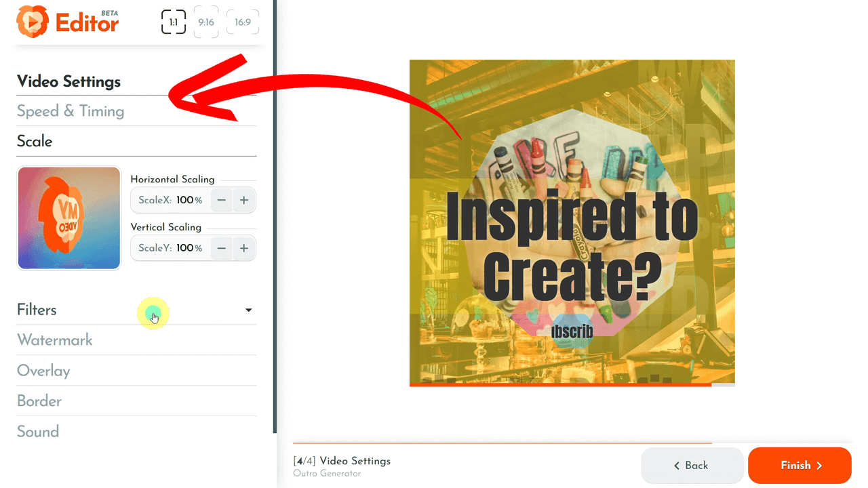Collapse the Scale section

tap(136, 141)
